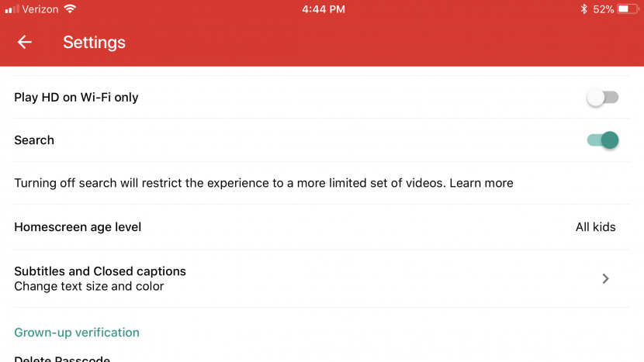Tap the Bluetooth icon in status bar
Screen dimensions: 644x362
point(583,9)
